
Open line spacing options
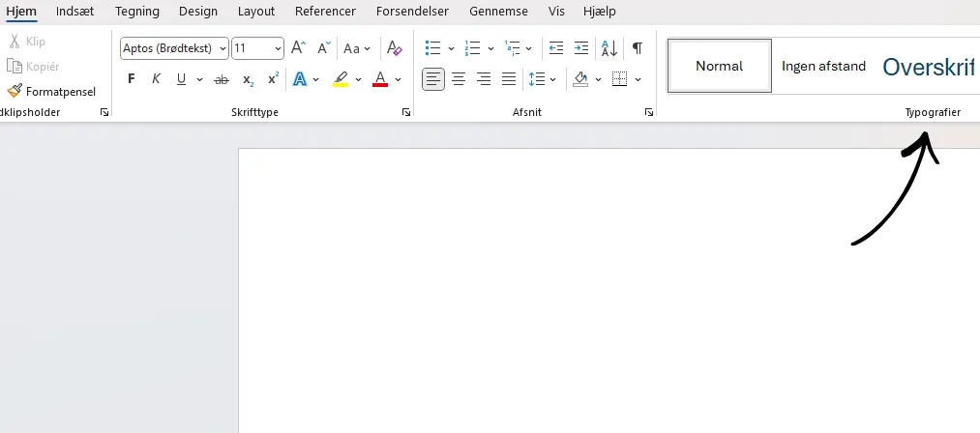pyautogui.click(x=537, y=79)
